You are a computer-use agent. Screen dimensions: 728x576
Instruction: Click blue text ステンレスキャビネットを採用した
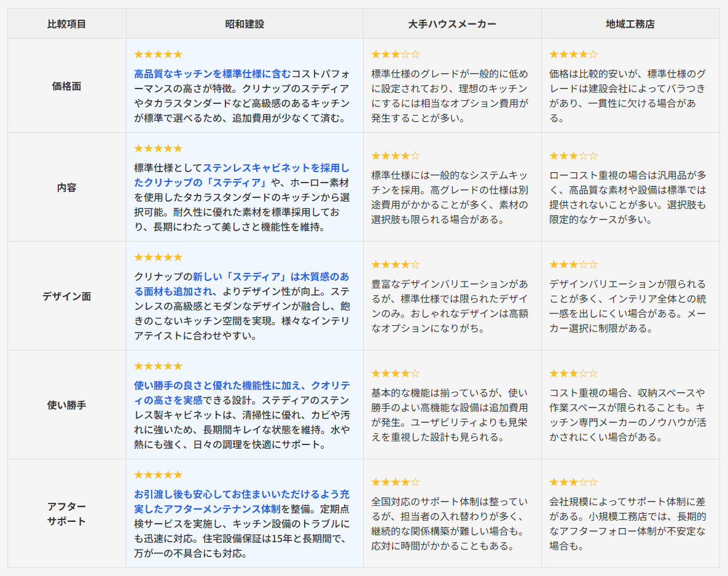point(275,167)
